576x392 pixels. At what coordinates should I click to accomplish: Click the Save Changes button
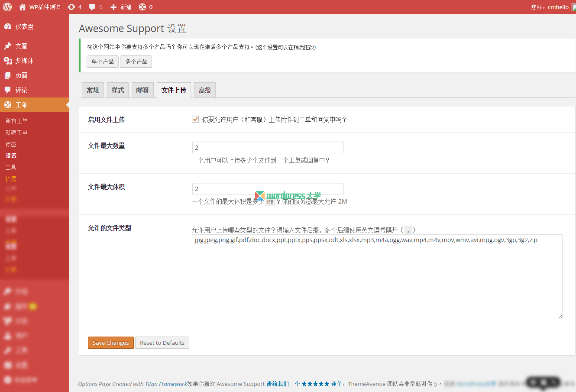pyautogui.click(x=111, y=343)
